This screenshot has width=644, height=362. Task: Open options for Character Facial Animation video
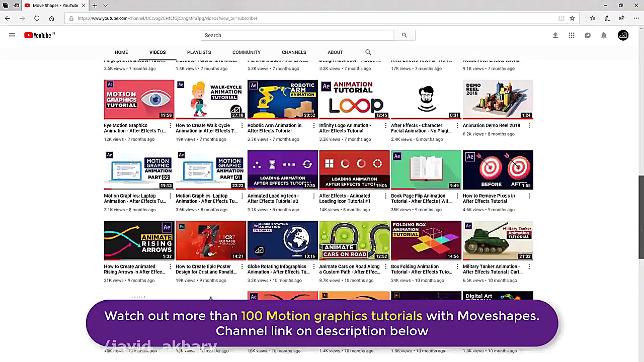[x=457, y=126]
